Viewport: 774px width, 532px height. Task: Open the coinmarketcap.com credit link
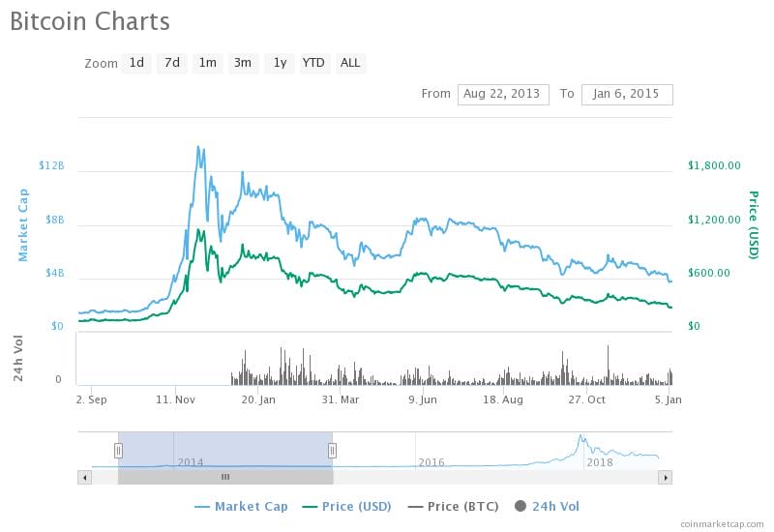coord(722,524)
